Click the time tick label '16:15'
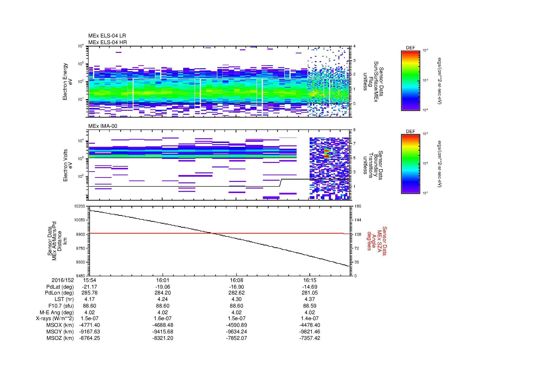555x392 pixels. pyautogui.click(x=310, y=280)
